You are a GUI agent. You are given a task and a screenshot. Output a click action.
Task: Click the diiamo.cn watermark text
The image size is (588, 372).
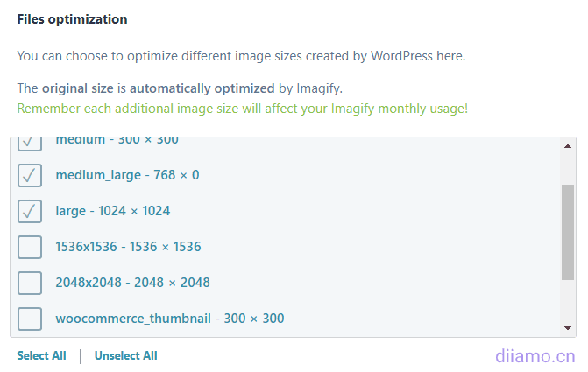pyautogui.click(x=535, y=356)
